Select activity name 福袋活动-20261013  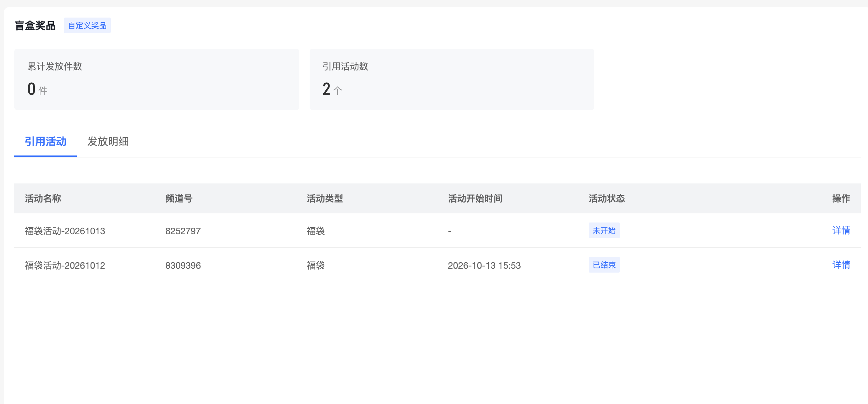[65, 231]
